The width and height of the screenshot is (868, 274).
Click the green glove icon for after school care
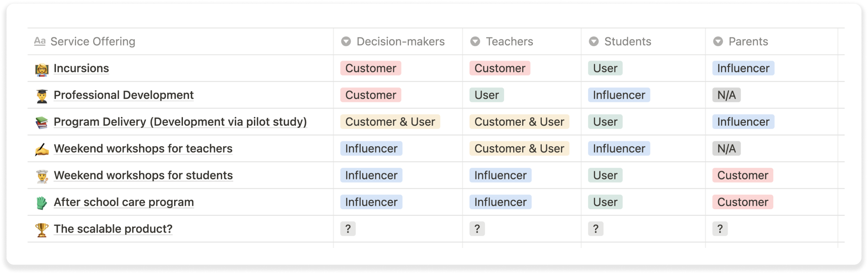tap(42, 203)
